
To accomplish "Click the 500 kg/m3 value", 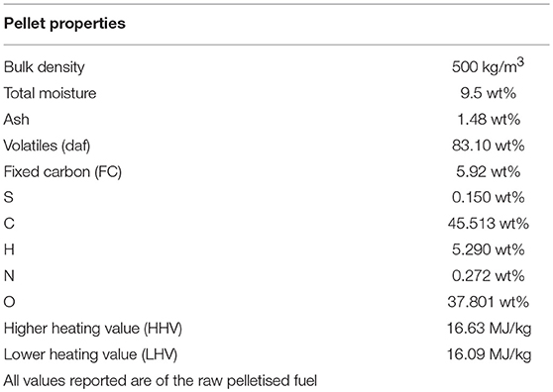I will coord(489,66).
